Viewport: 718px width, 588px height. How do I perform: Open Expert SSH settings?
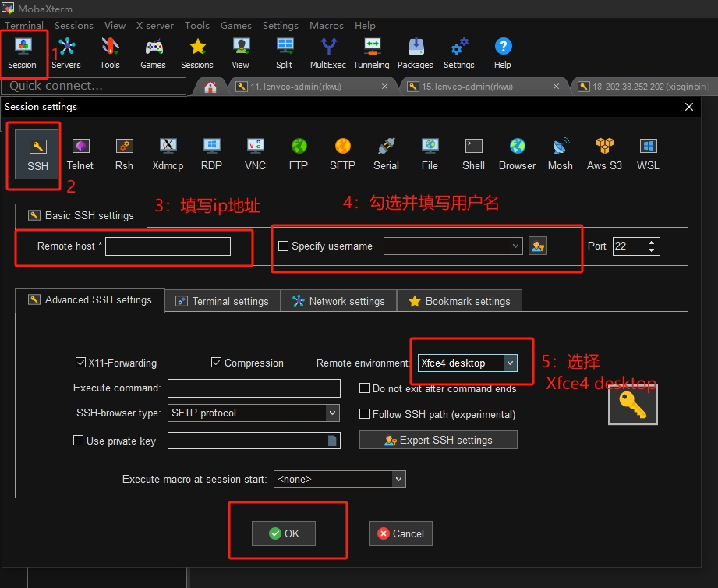(x=438, y=440)
